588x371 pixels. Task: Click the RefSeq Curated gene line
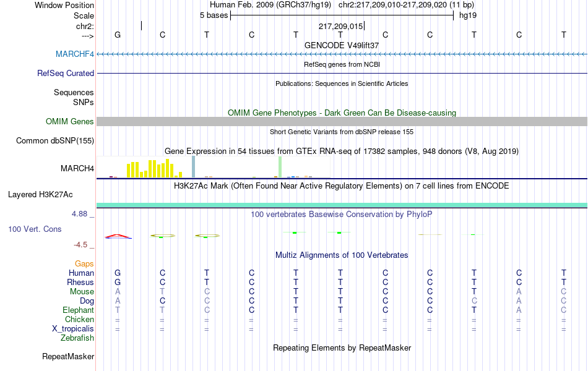tap(342, 73)
